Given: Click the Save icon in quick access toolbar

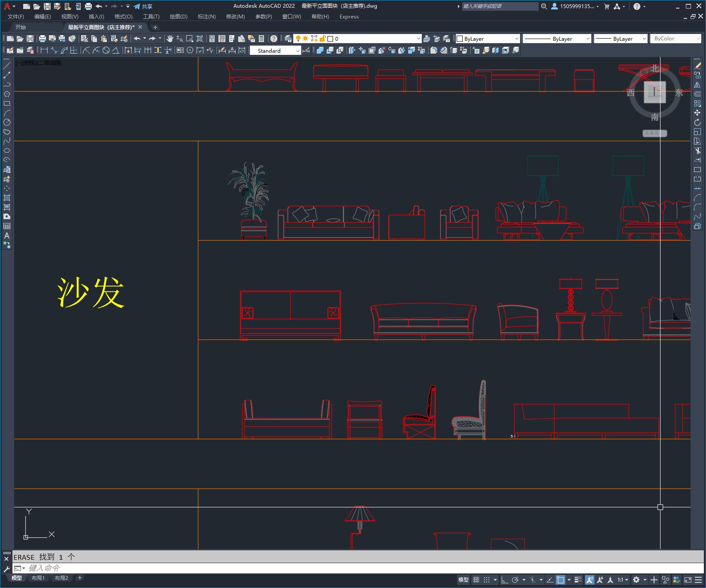Looking at the screenshot, I should 47,6.
